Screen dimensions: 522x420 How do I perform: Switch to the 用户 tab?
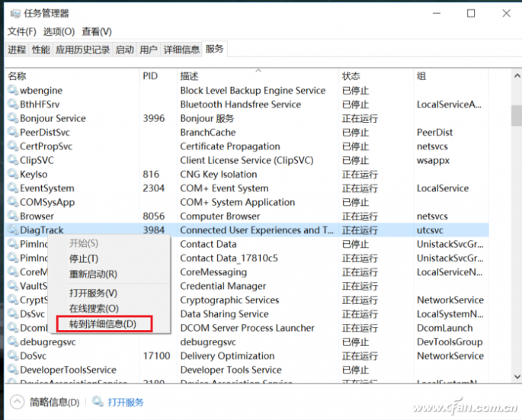click(x=149, y=50)
